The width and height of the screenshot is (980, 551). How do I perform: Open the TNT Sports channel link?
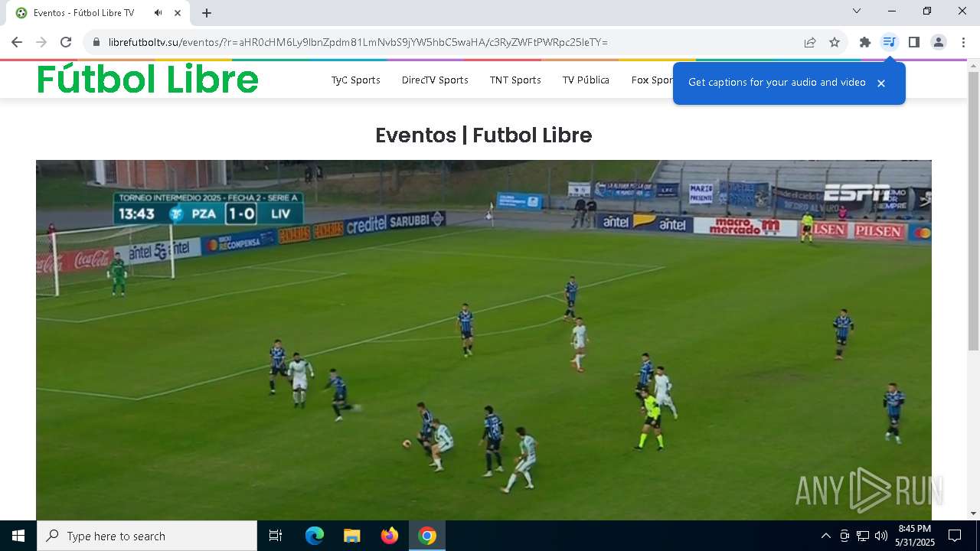pos(515,80)
